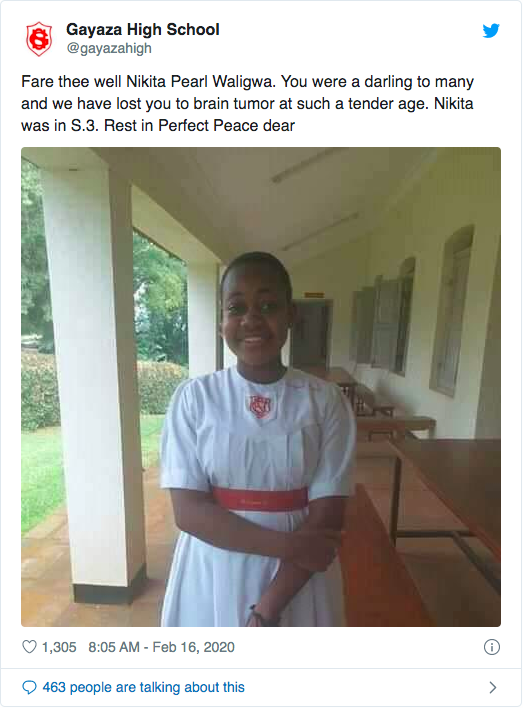Open the tweet info circle icon

[x=492, y=647]
